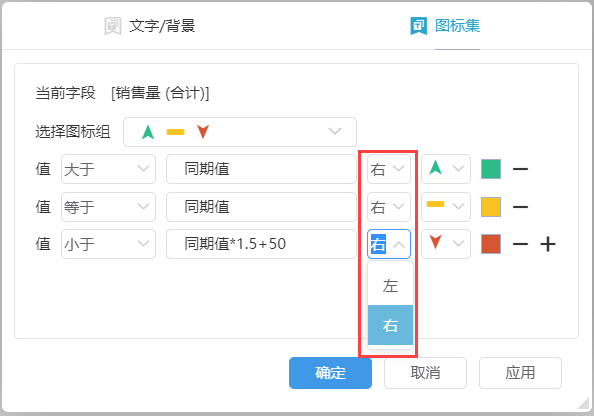
Task: Open yellow dash icon selector
Action: [x=446, y=207]
